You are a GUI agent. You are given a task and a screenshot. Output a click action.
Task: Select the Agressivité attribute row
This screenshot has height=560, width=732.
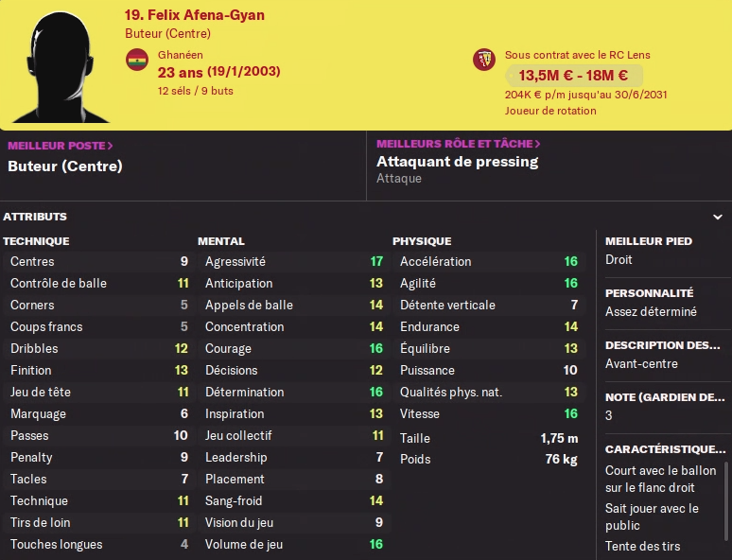point(294,261)
